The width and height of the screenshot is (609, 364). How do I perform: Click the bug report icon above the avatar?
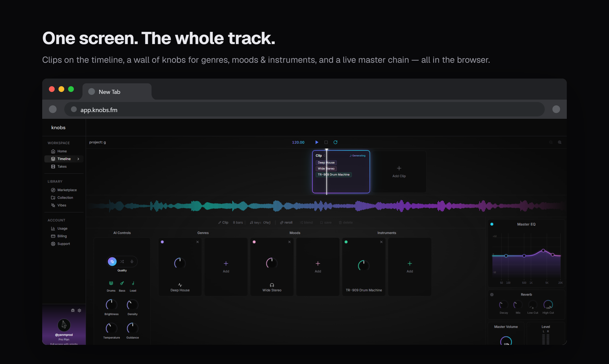tap(73, 310)
